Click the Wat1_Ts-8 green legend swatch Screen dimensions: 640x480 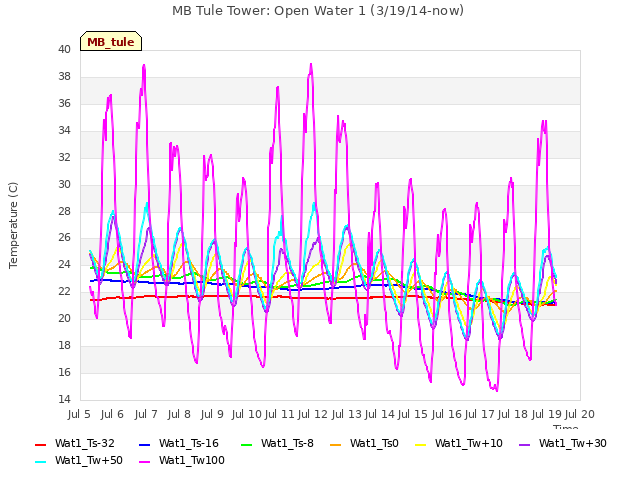click(x=247, y=444)
